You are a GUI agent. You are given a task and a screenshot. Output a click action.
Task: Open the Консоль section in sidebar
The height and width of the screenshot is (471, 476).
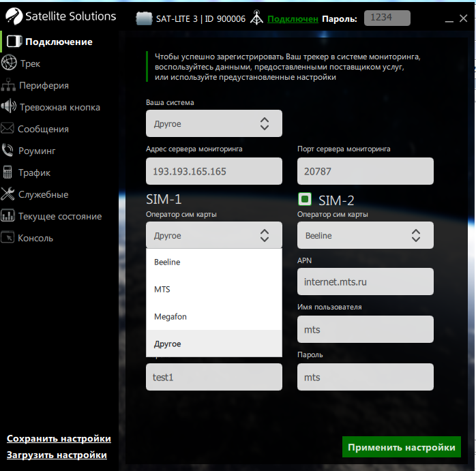[35, 238]
